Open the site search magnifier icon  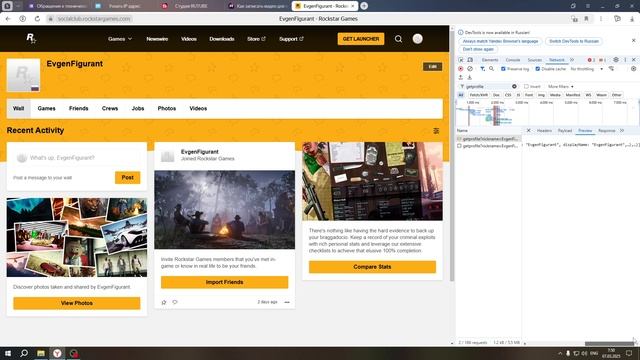click(398, 39)
